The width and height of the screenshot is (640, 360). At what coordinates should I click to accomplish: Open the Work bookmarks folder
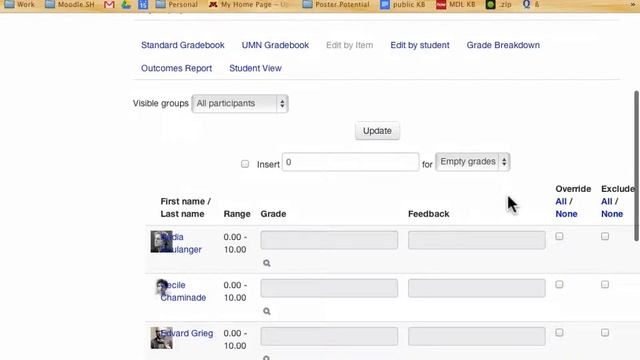[x=19, y=4]
